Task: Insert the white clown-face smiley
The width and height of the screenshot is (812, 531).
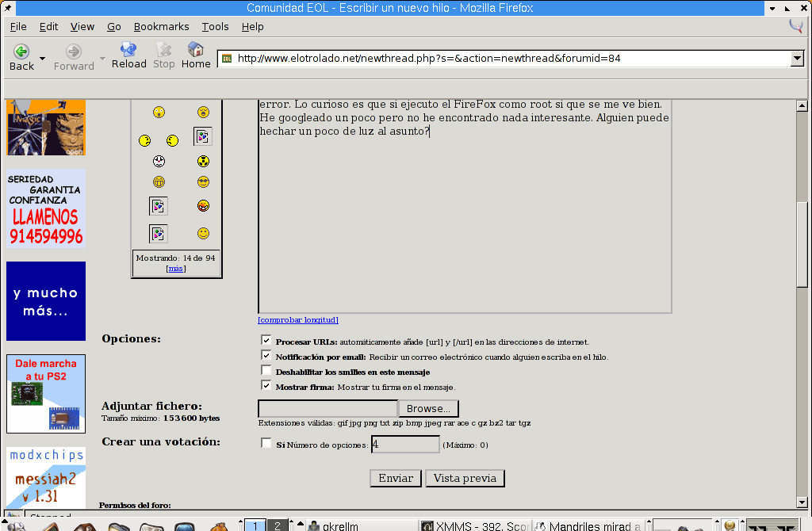Action: click(159, 161)
